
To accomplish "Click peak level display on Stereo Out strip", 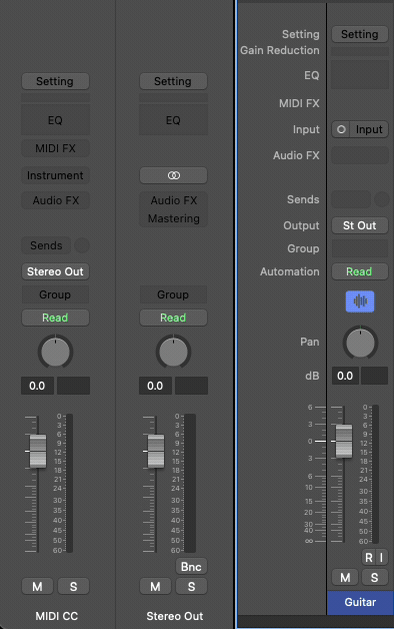I will (x=191, y=386).
